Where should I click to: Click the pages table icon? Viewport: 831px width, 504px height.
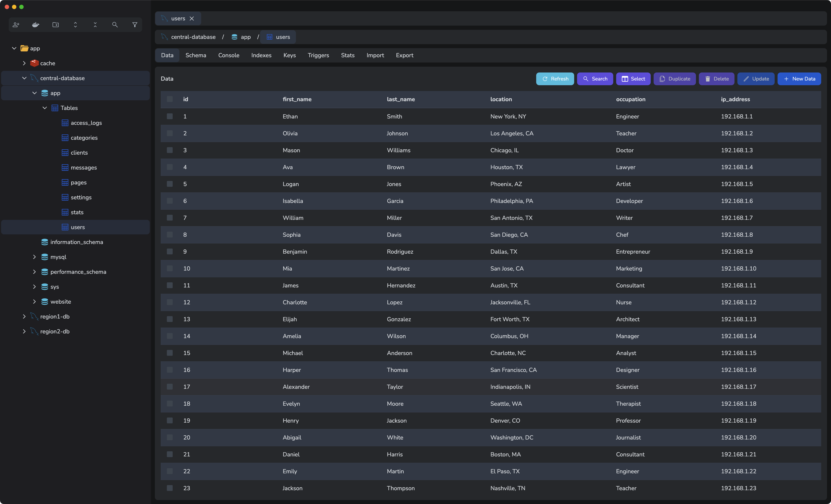click(65, 182)
